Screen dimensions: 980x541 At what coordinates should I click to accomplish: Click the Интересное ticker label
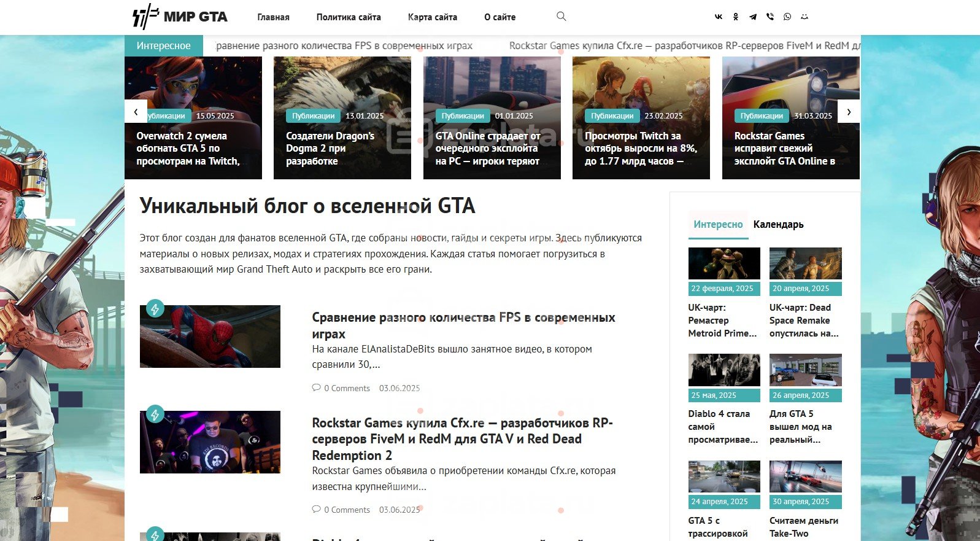point(163,45)
